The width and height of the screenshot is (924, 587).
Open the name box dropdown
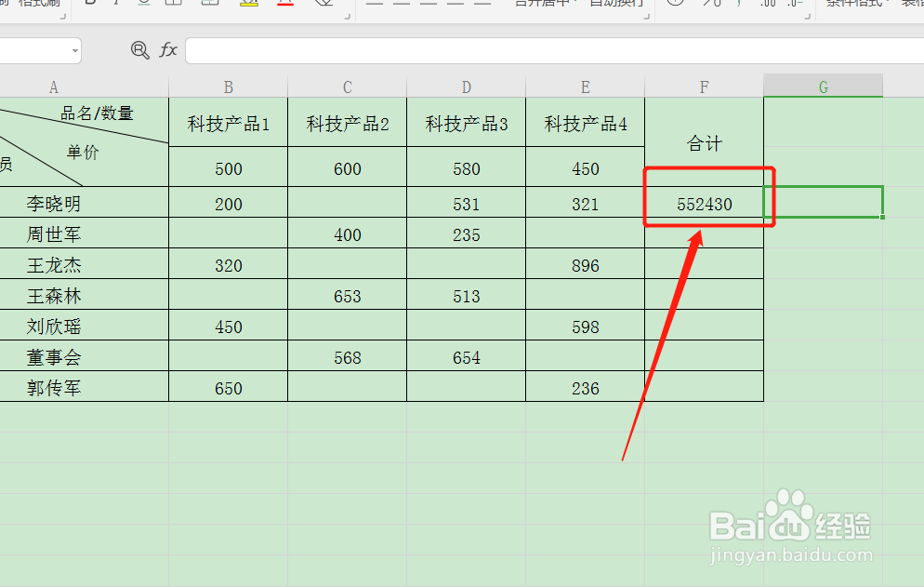[x=74, y=51]
